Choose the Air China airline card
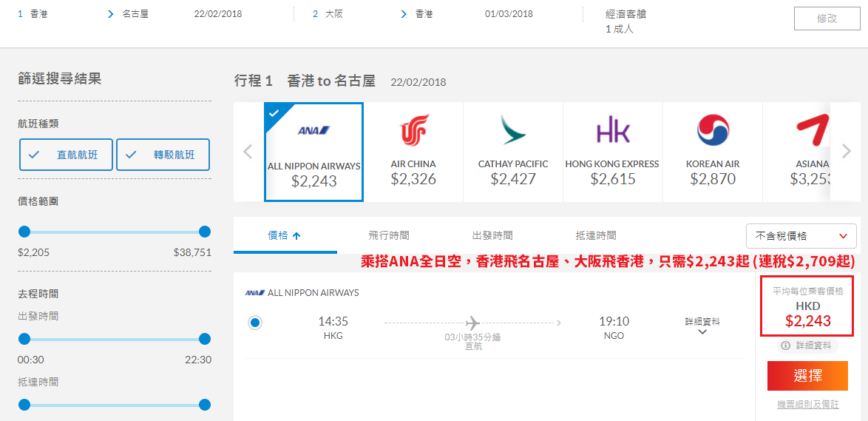 [x=413, y=152]
